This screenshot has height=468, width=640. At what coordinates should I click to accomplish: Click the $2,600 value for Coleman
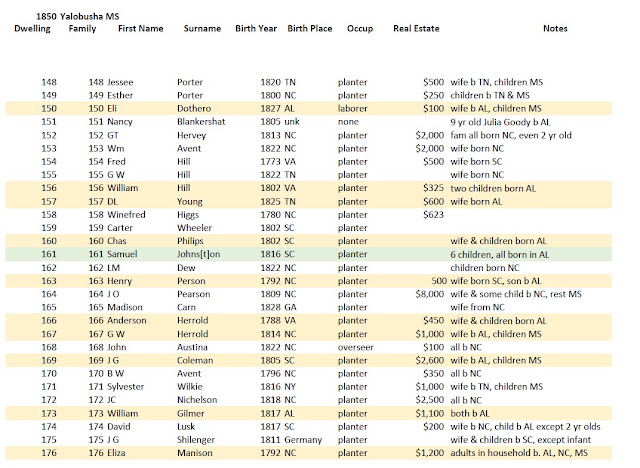point(429,360)
